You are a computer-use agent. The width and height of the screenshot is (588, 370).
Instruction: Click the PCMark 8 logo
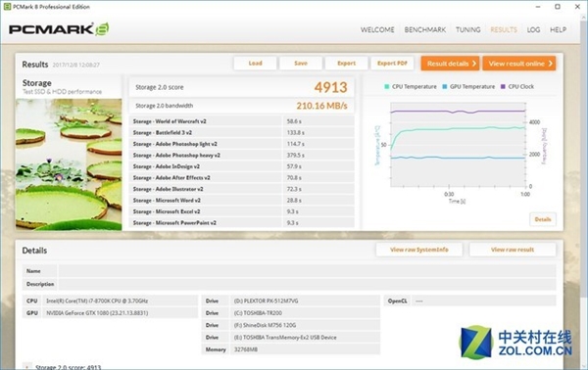59,29
